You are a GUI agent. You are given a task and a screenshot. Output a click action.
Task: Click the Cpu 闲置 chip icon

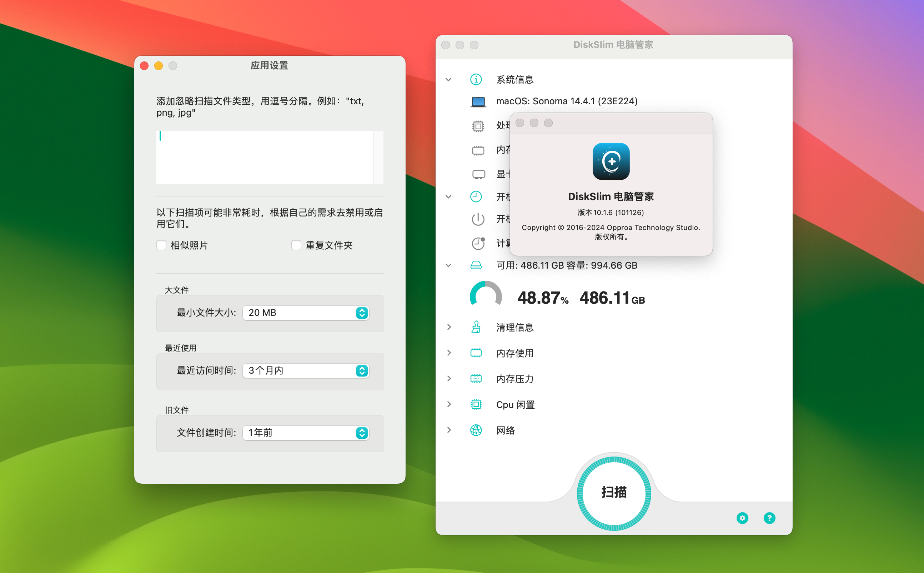pyautogui.click(x=476, y=404)
